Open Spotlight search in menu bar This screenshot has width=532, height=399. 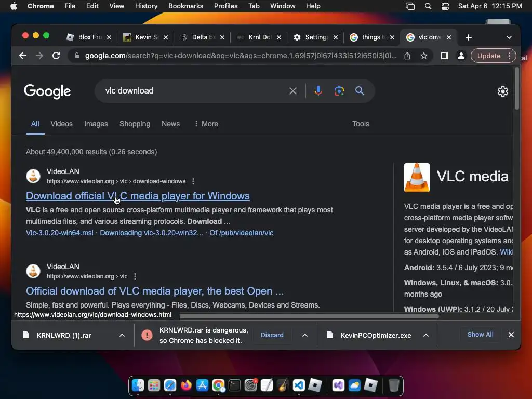428,6
